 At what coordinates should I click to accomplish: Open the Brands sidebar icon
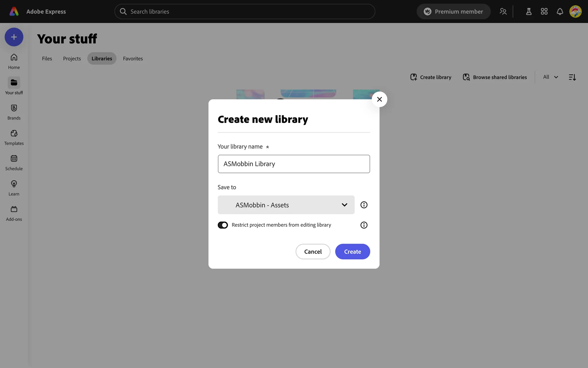[x=14, y=108]
